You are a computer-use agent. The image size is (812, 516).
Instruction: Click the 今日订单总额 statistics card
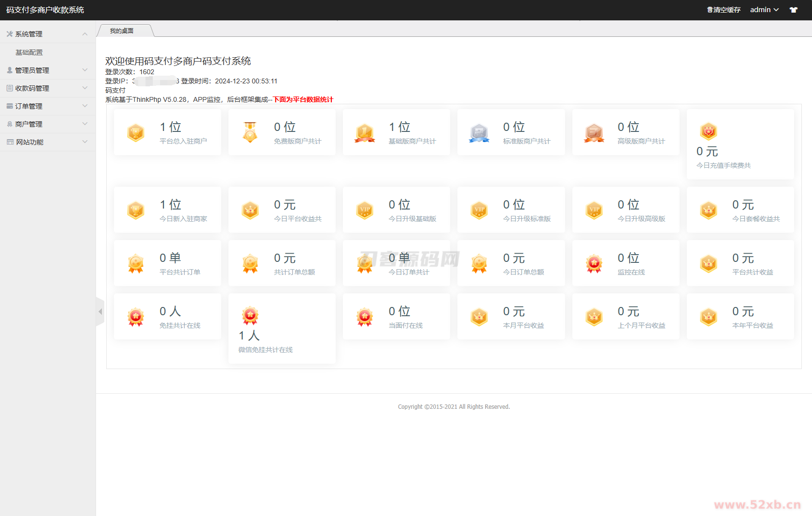(x=511, y=263)
